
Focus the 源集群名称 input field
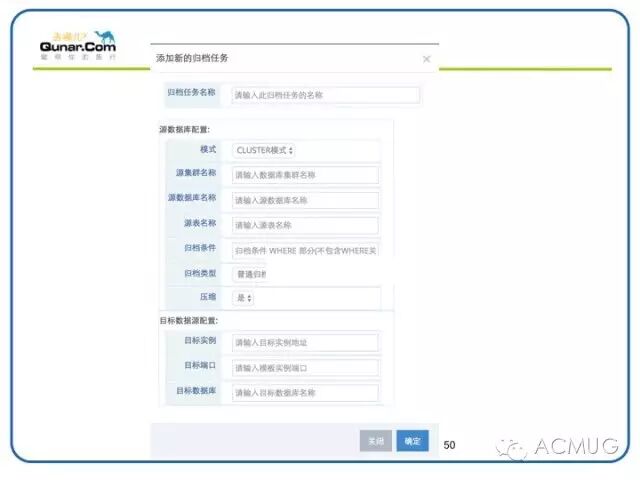point(305,175)
